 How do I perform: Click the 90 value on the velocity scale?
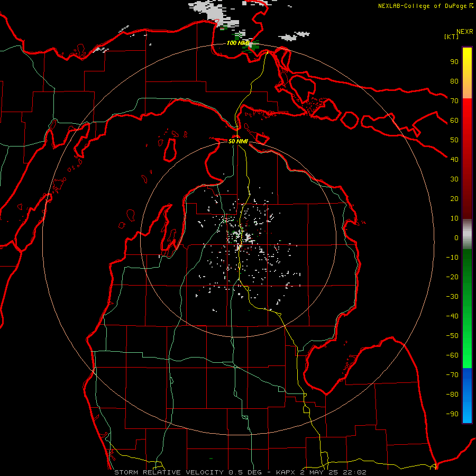[x=454, y=62]
